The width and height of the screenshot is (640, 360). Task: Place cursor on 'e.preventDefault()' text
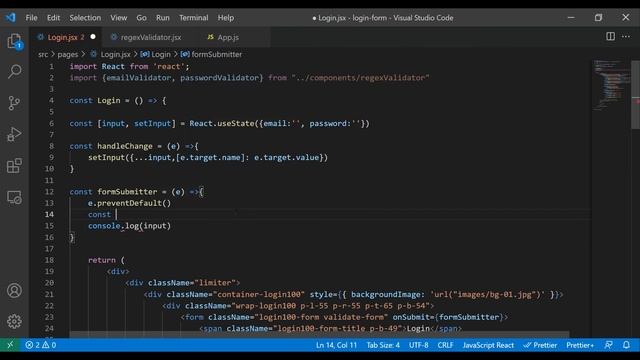tap(129, 203)
